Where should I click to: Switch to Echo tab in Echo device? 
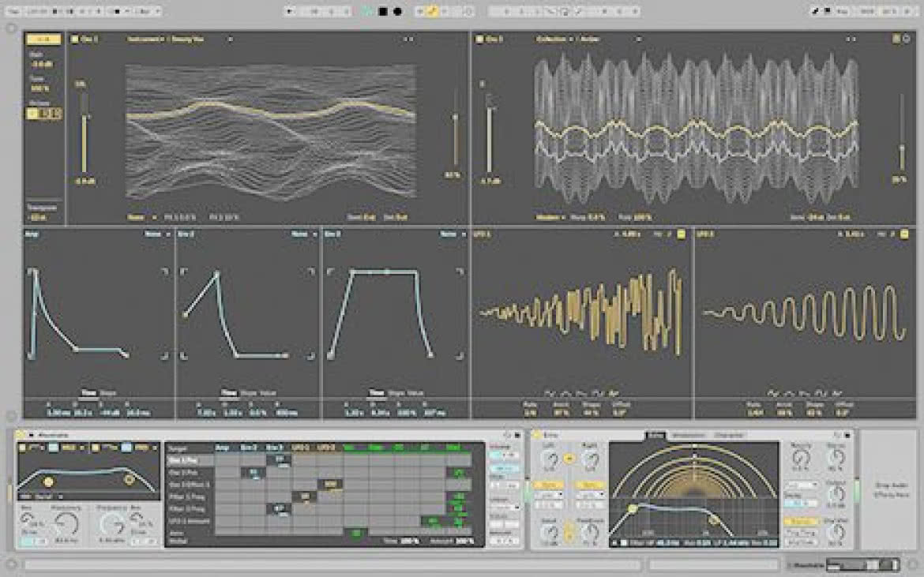pos(655,436)
